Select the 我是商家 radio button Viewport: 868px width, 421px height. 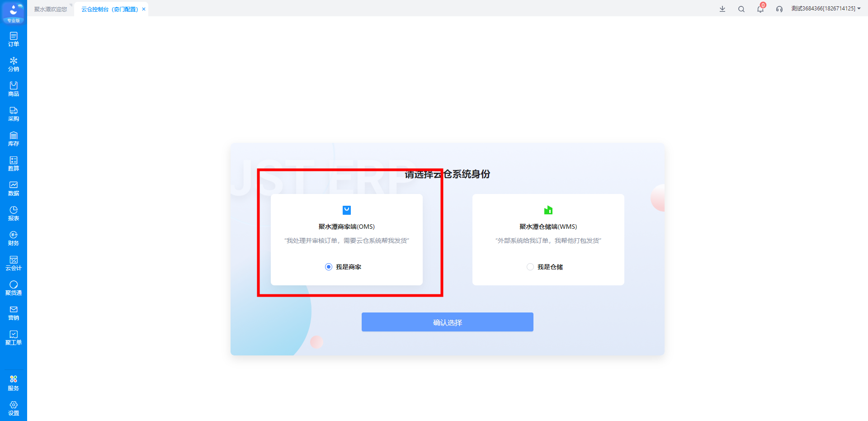point(329,267)
